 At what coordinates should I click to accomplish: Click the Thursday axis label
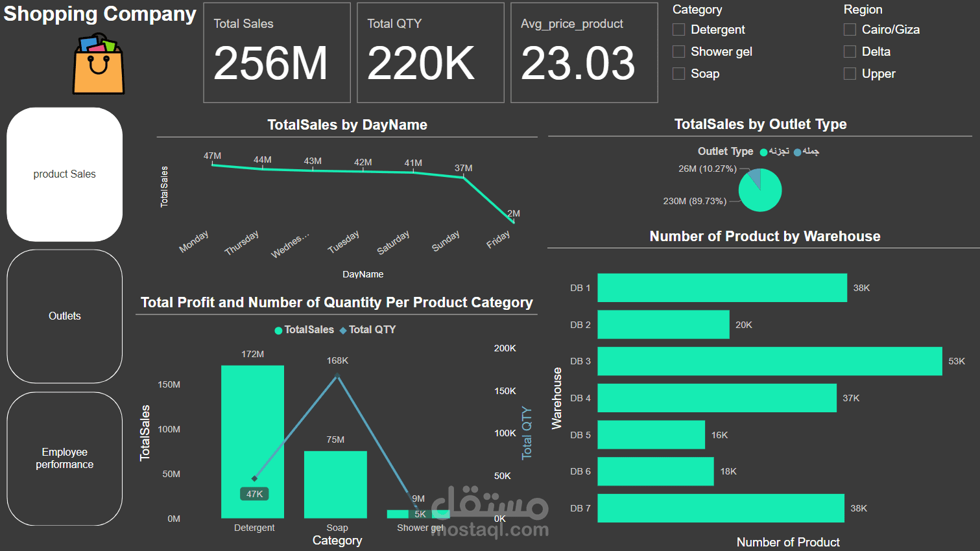(x=241, y=242)
